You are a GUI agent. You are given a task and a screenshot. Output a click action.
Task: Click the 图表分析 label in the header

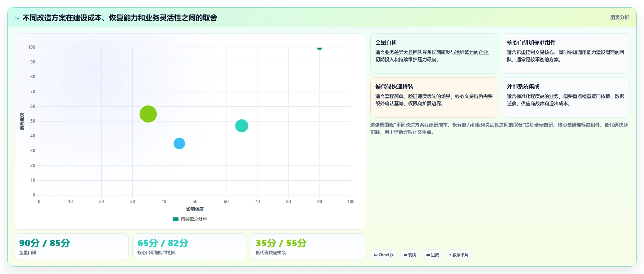tap(619, 17)
